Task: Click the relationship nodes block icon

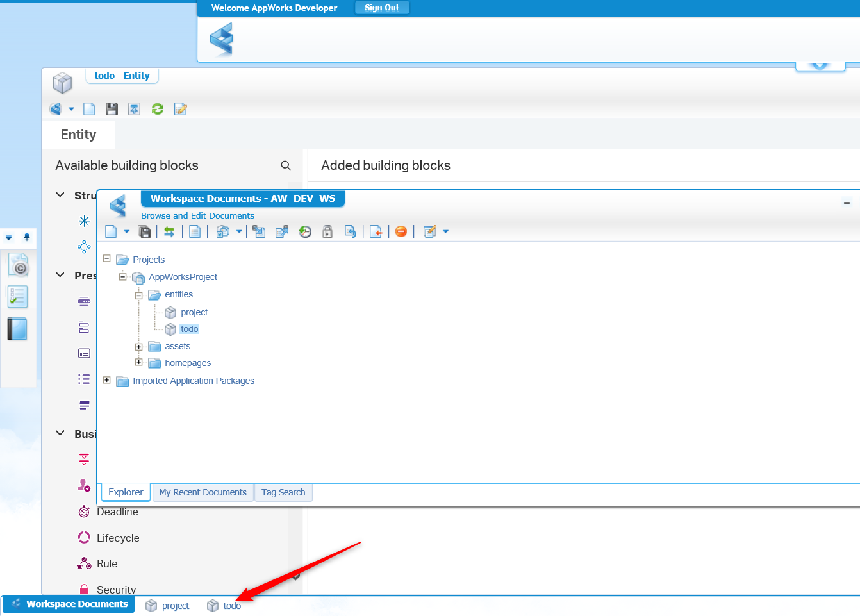Action: click(84, 247)
